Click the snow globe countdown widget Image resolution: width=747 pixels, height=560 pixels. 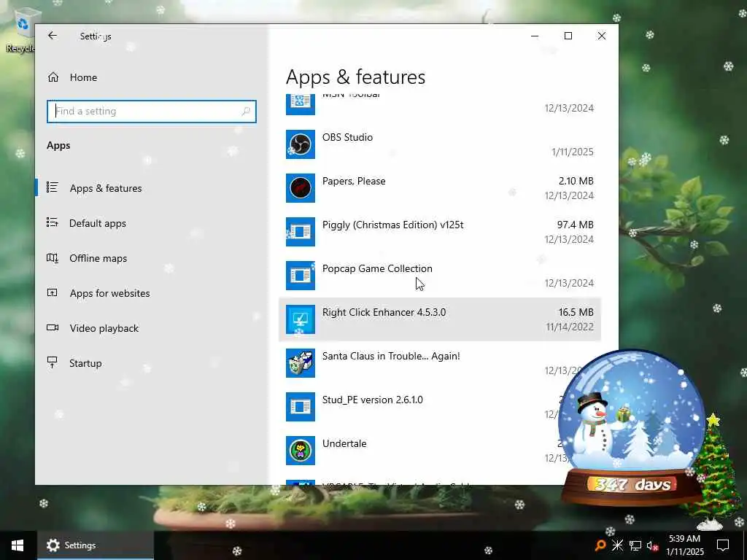pyautogui.click(x=631, y=429)
